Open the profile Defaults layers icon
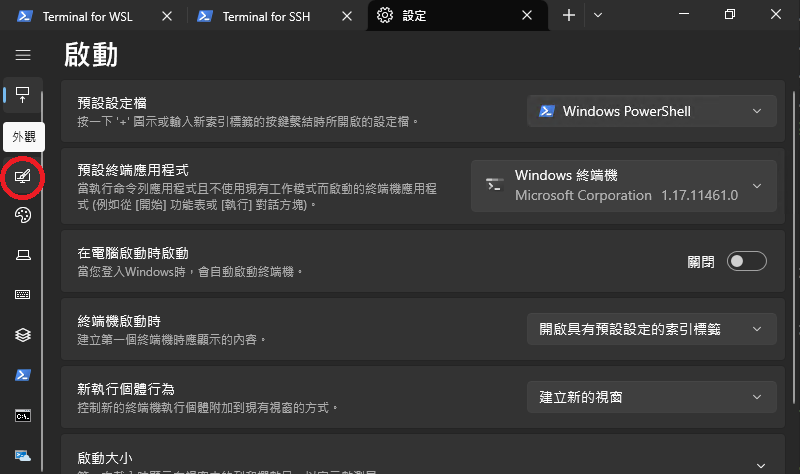 [22, 335]
